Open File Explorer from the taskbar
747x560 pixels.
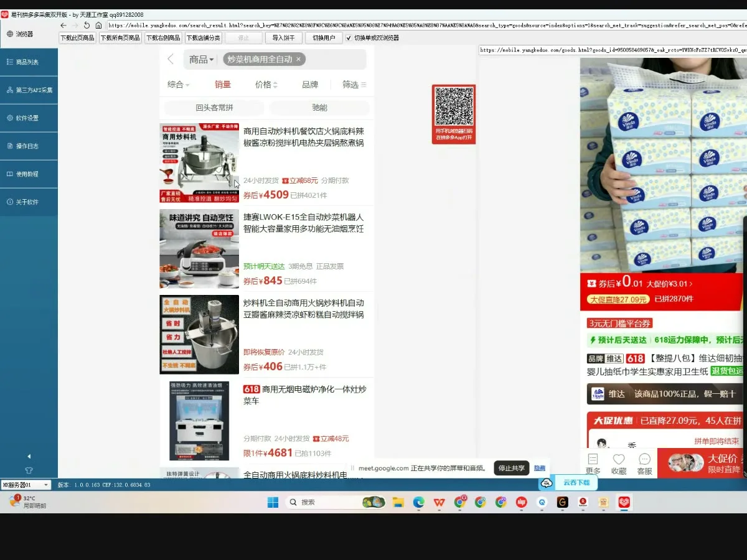(x=398, y=502)
